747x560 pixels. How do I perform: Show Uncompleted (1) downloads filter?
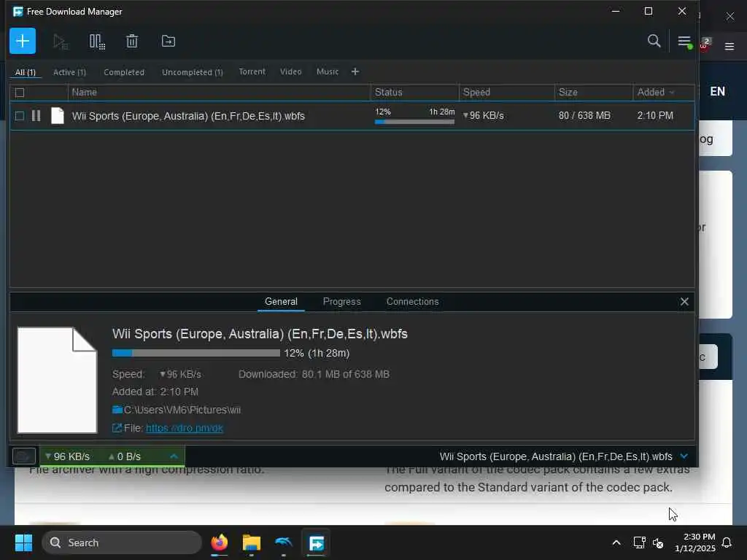click(193, 72)
